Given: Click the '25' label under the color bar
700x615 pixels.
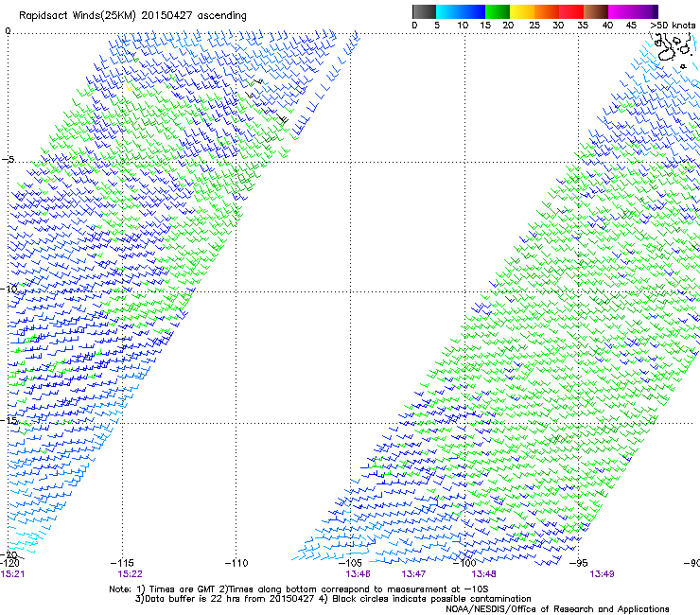Looking at the screenshot, I should (534, 25).
